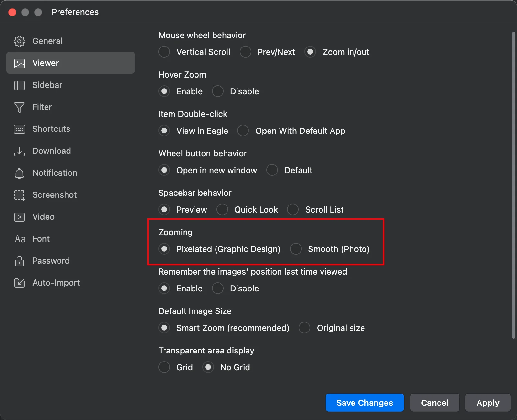Click the Apply button
This screenshot has height=420, width=517.
pyautogui.click(x=488, y=403)
